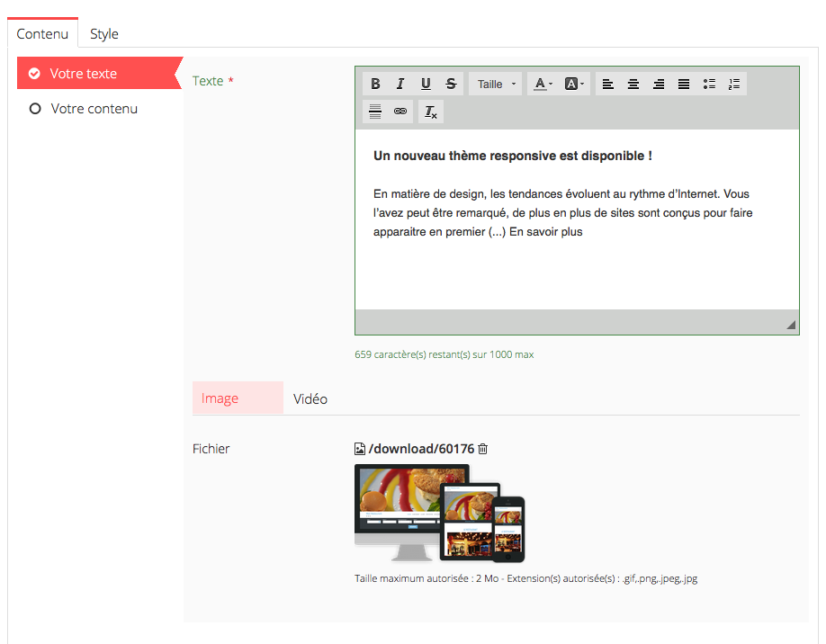Switch to the Vidéo tab
This screenshot has width=826, height=644.
click(x=310, y=398)
